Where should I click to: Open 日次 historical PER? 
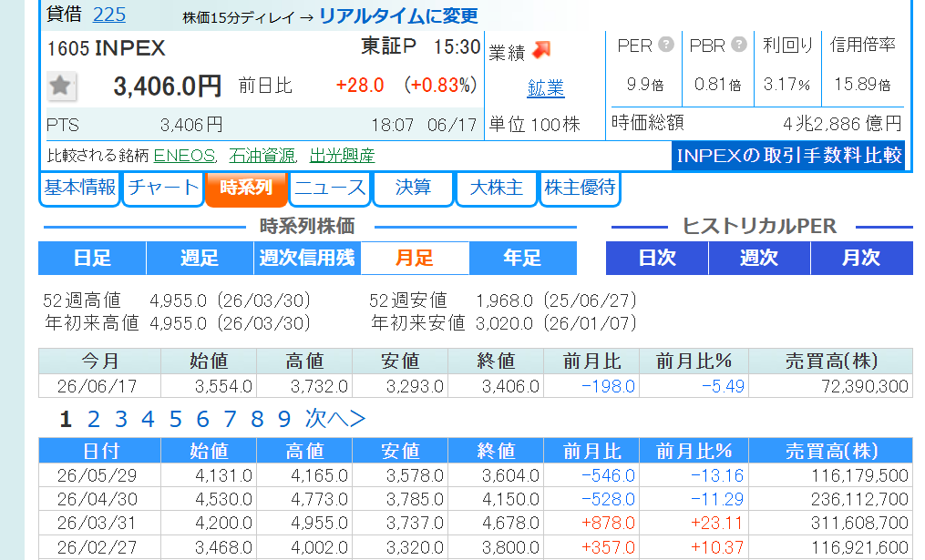pyautogui.click(x=657, y=259)
